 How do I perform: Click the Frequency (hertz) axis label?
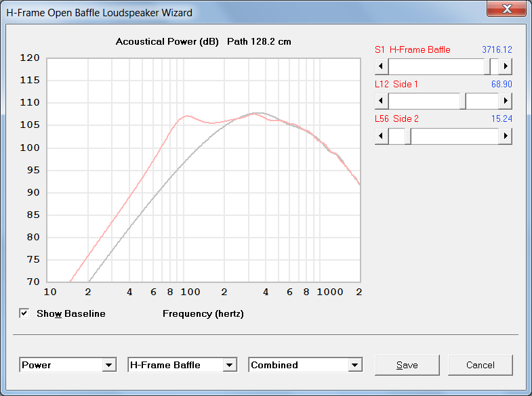pos(203,313)
